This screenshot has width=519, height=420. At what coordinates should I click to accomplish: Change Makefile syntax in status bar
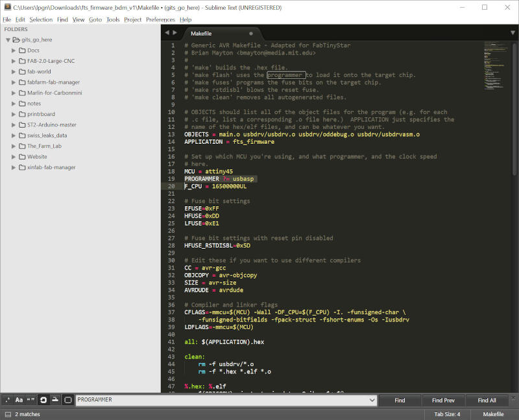click(493, 414)
